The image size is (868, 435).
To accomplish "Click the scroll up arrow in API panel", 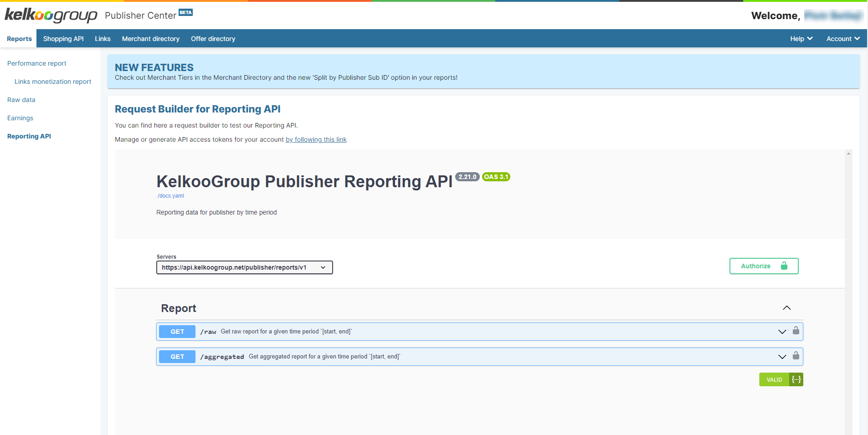I will point(848,154).
